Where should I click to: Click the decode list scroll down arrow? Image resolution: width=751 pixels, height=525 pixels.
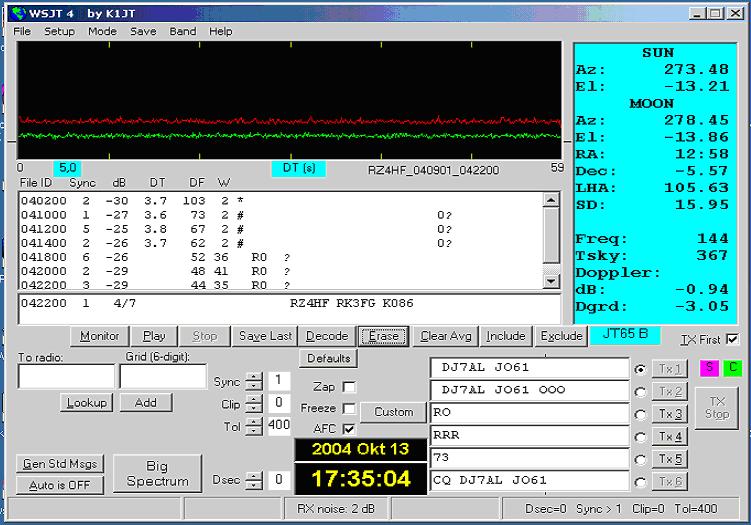click(x=551, y=281)
